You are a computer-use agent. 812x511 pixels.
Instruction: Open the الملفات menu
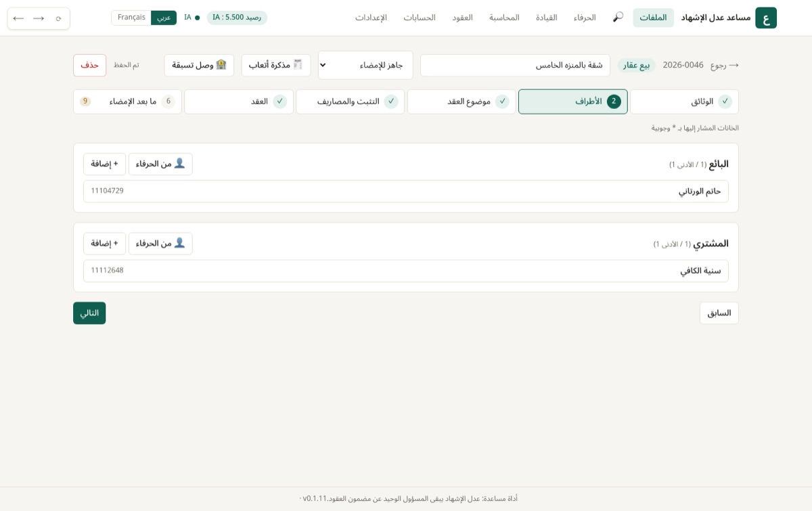click(653, 18)
